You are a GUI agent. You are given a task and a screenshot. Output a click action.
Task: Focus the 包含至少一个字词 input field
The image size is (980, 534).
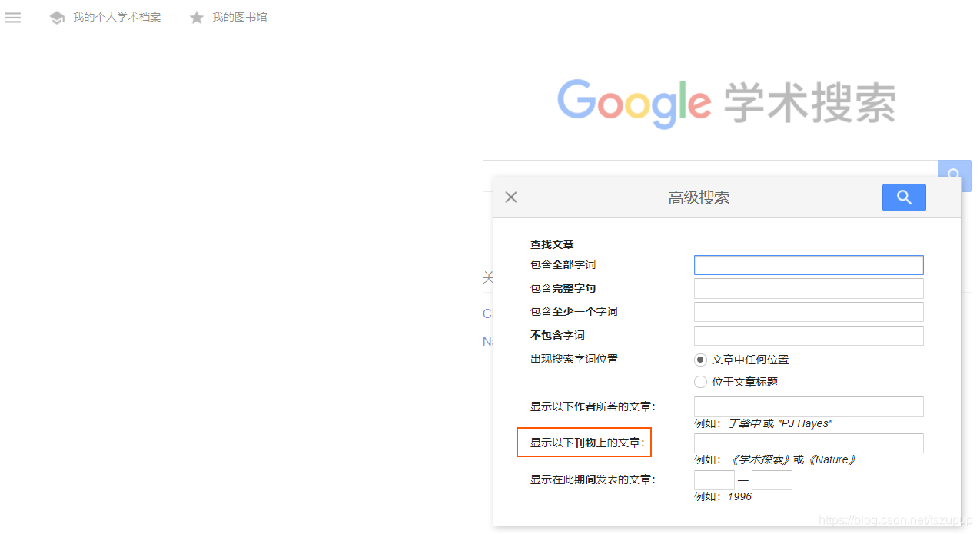[x=809, y=312]
